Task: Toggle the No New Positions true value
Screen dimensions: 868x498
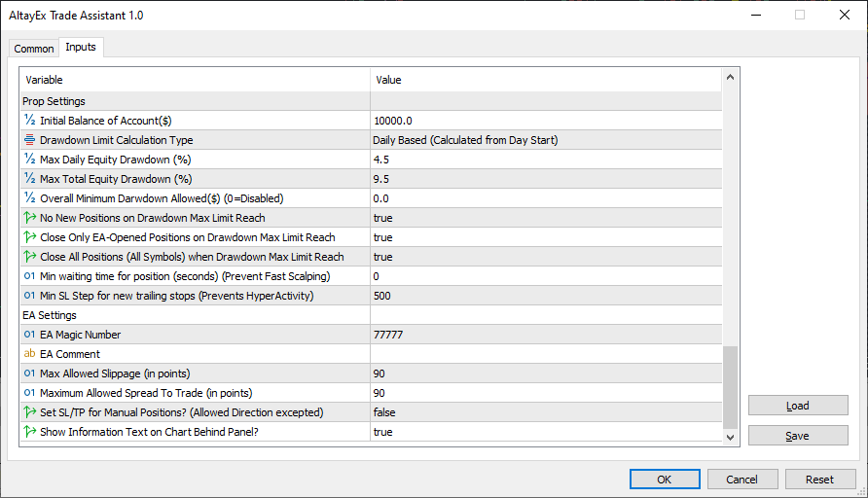Action: (x=546, y=218)
